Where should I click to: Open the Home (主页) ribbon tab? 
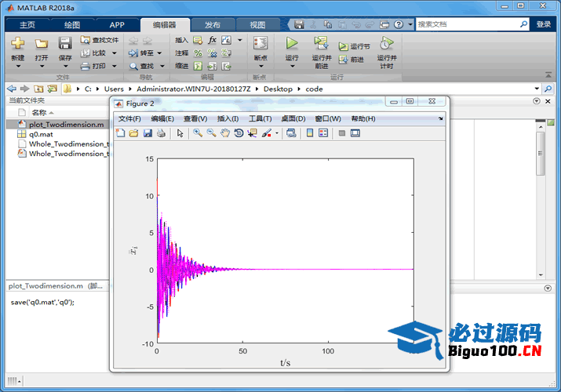27,24
